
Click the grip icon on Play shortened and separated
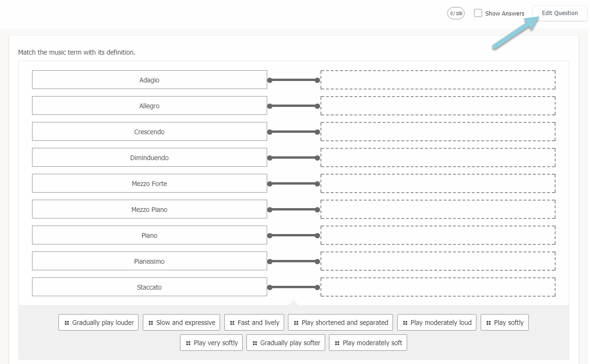pos(296,323)
